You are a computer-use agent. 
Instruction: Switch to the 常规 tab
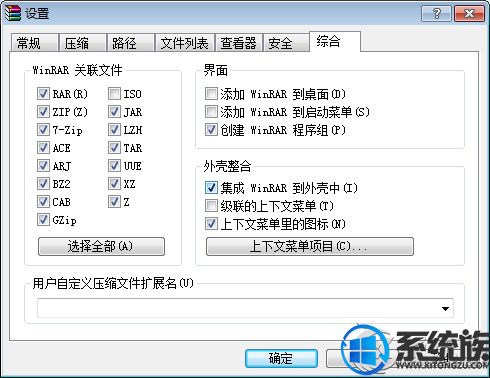34,43
